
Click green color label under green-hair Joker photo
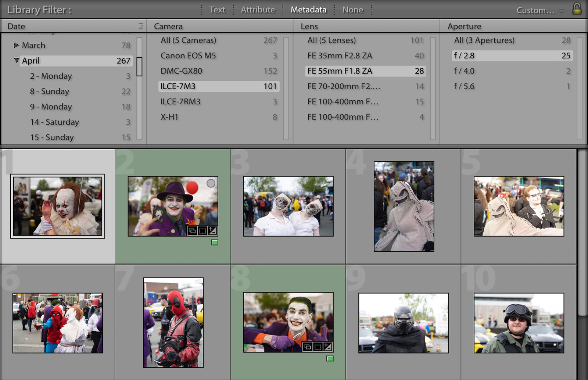click(330, 359)
